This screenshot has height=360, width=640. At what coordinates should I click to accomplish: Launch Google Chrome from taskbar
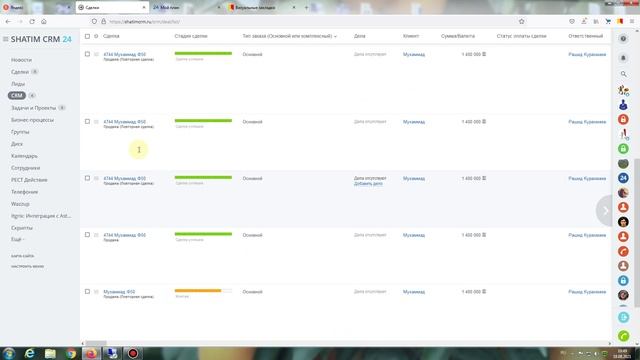(x=71, y=353)
